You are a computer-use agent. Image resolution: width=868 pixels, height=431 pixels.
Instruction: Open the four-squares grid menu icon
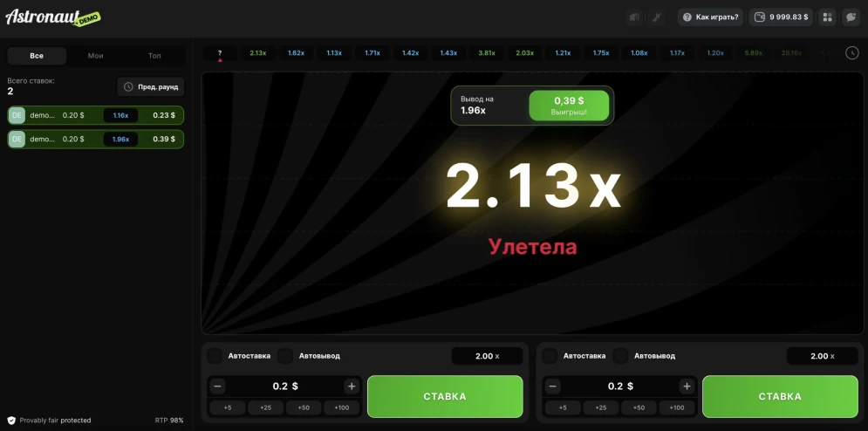click(826, 17)
